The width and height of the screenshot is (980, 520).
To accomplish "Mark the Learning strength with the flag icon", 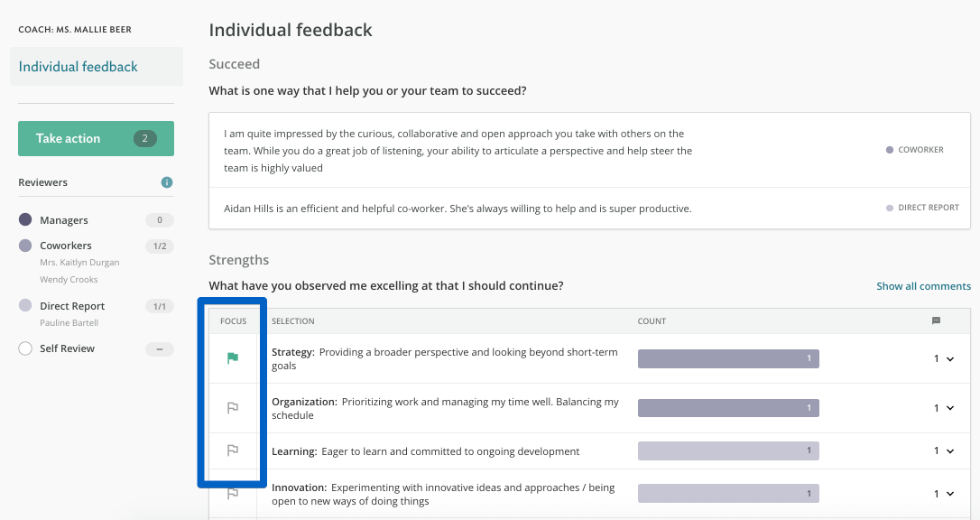I will [235, 450].
